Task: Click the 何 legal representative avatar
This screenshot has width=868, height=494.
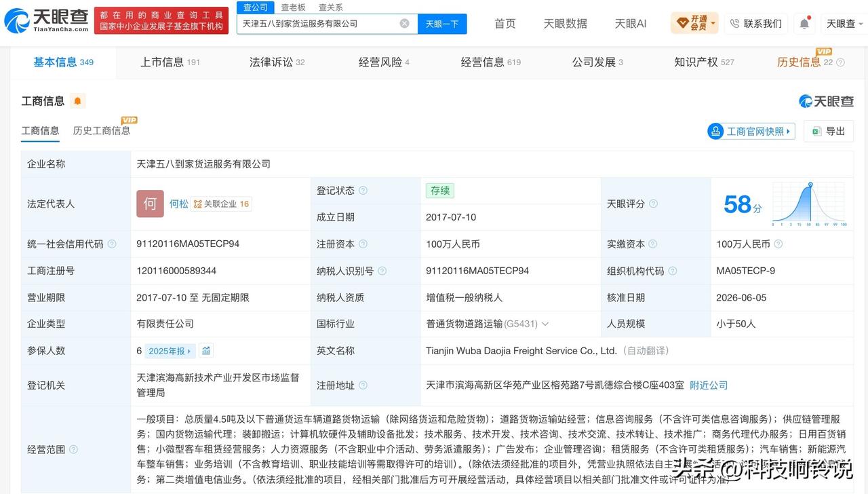Action: click(150, 204)
